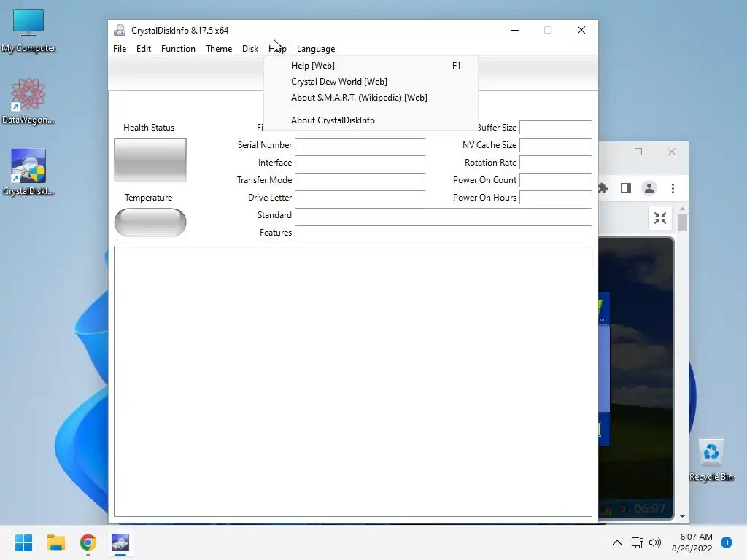This screenshot has width=747, height=560.
Task: Click the Health Status button
Action: pos(150,160)
